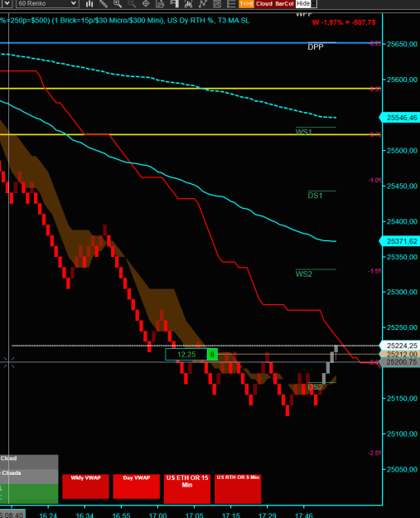Screen dimensions: 420x518
Task: Select the US ETH OR 15 Min button
Action: point(187,489)
